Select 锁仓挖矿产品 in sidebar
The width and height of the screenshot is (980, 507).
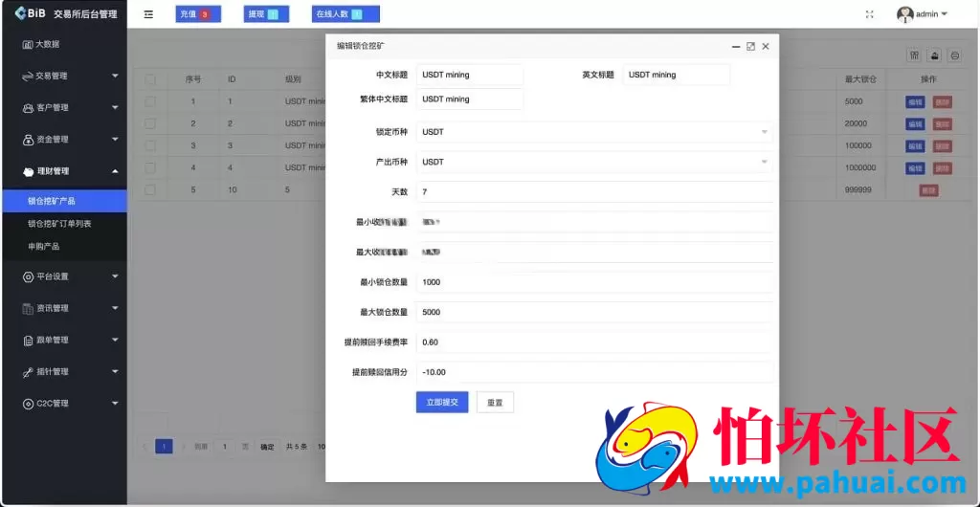click(x=64, y=201)
